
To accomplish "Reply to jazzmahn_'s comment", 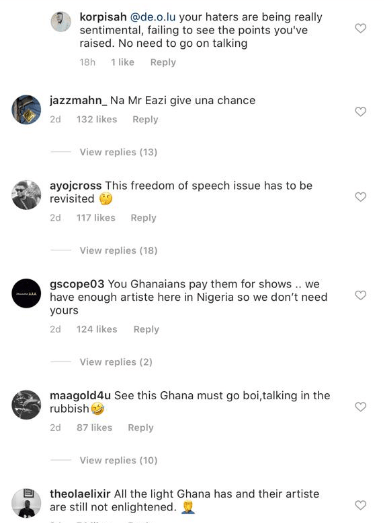I will 145,119.
